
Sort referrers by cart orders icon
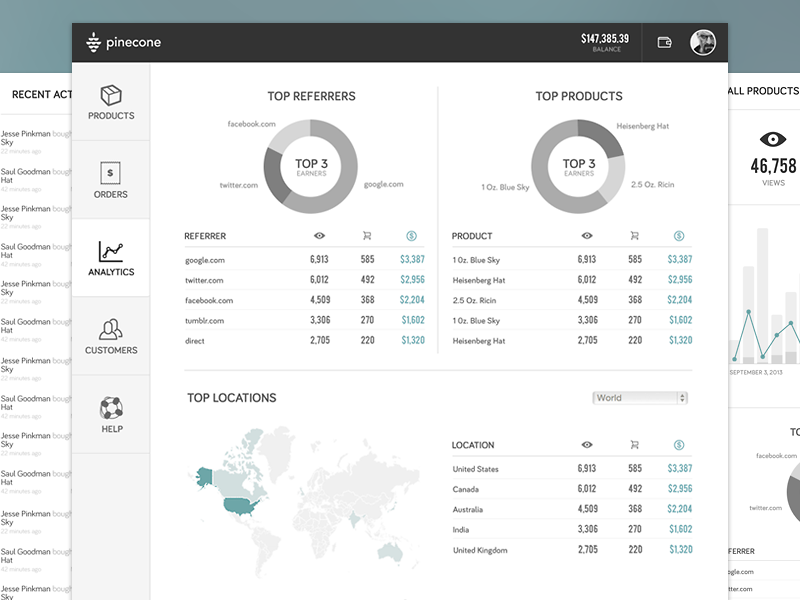click(367, 236)
